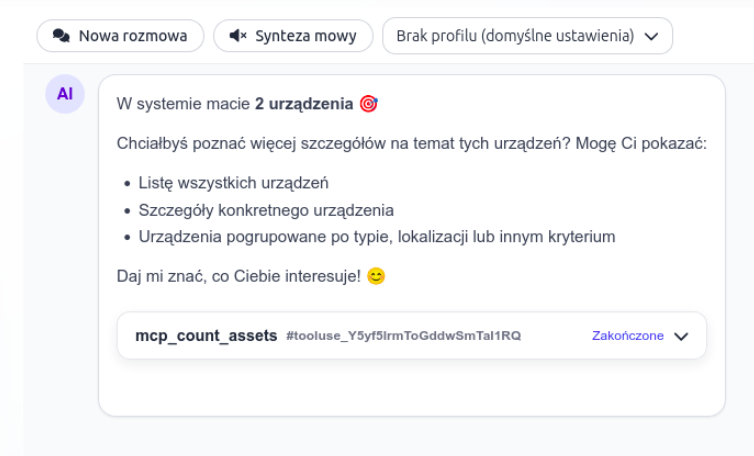
Task: Click the Zakończone status label
Action: point(627,336)
